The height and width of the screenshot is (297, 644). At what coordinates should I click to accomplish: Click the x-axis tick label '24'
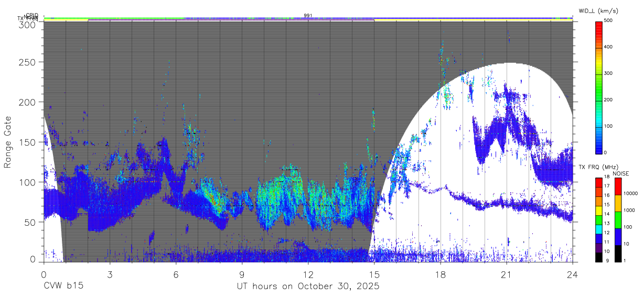[572, 274]
